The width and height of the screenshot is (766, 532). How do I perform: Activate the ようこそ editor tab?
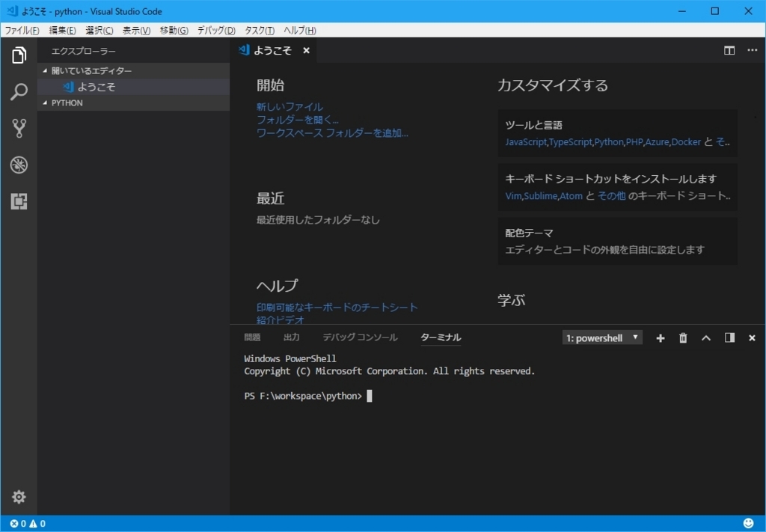pos(274,50)
